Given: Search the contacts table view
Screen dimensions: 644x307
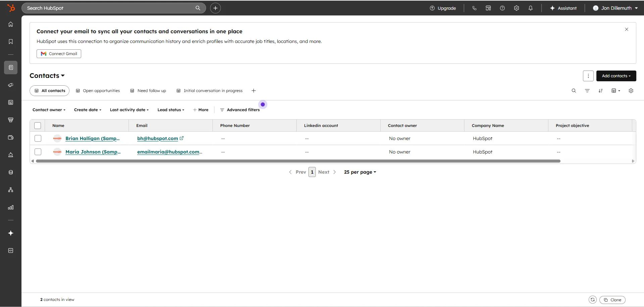Looking at the screenshot, I should coord(574,91).
